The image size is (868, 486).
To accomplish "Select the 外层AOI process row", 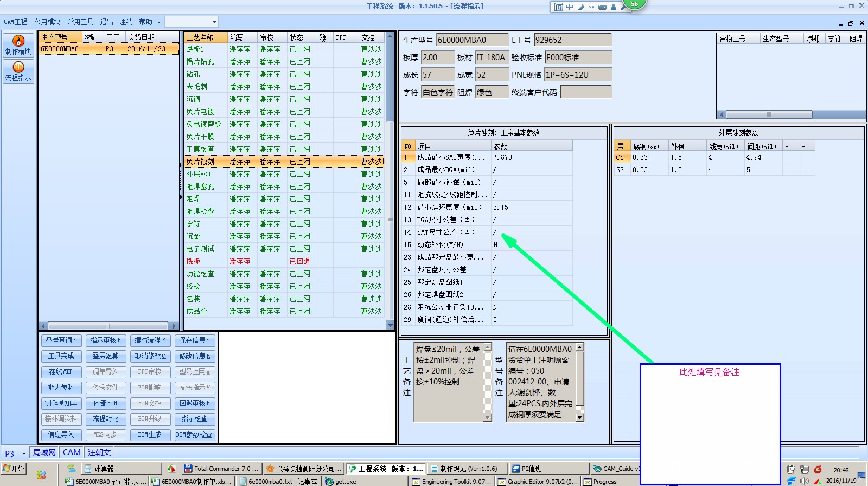I will coord(284,174).
